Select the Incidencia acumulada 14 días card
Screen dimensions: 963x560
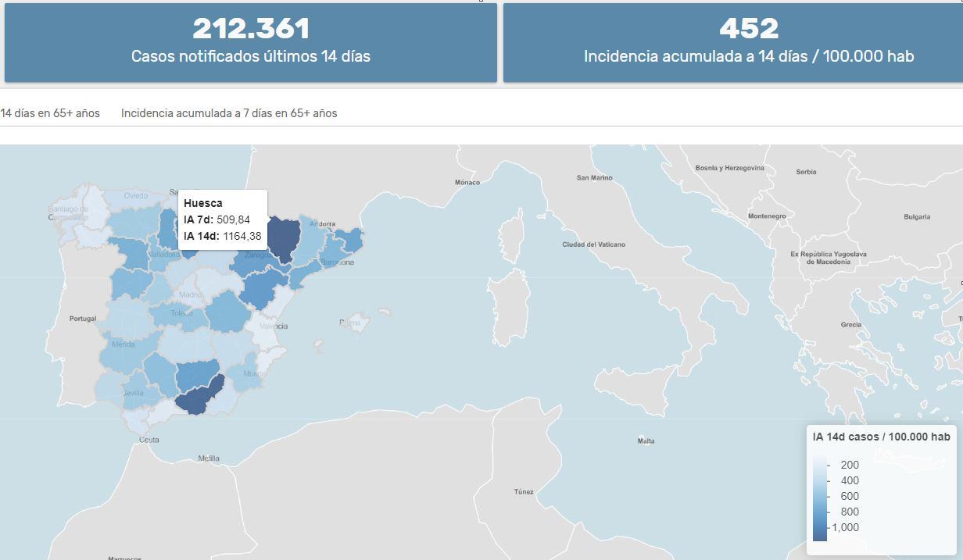pyautogui.click(x=748, y=42)
